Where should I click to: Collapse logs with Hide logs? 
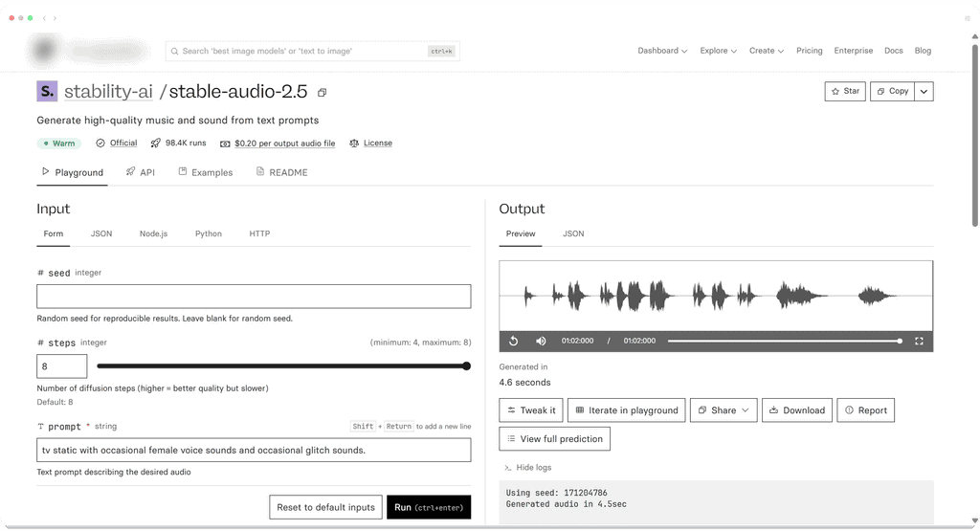pyautogui.click(x=528, y=467)
